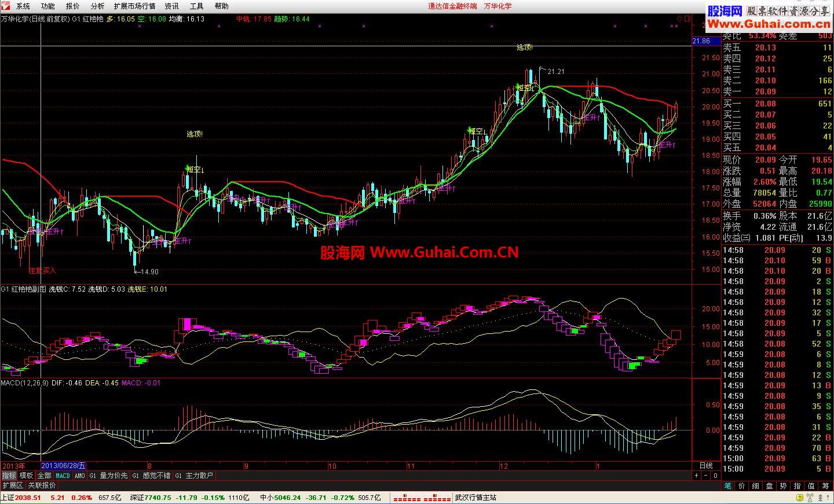Image resolution: width=834 pixels, height=504 pixels.
Task: Switch to the AMO indicator tab
Action: point(79,476)
